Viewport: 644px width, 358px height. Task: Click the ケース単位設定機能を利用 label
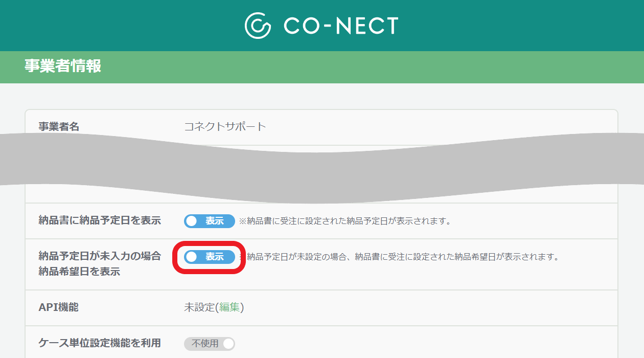coord(100,343)
